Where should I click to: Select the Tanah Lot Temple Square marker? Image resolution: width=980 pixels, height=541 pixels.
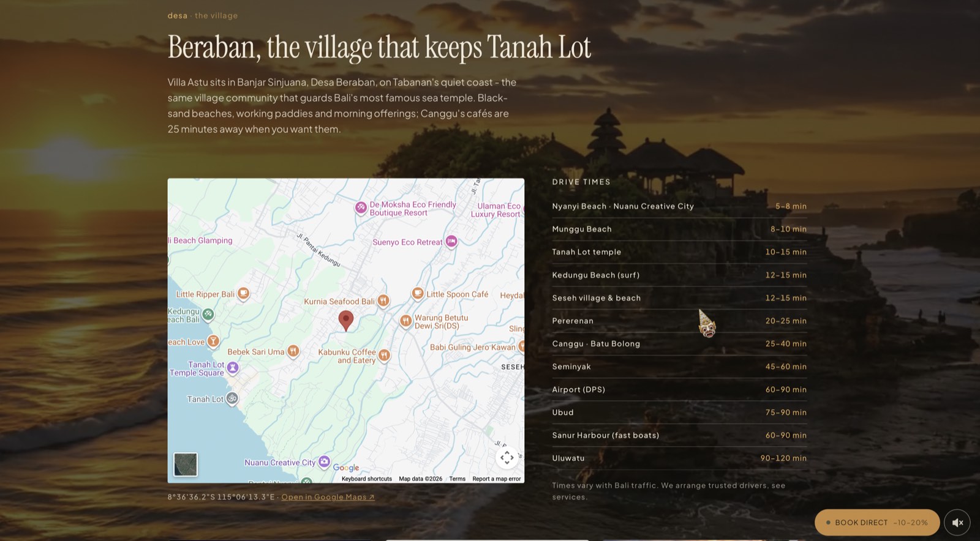(x=233, y=368)
